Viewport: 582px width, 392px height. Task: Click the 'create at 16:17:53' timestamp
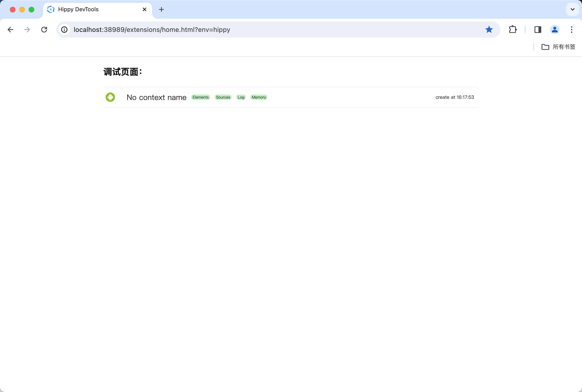(x=455, y=97)
